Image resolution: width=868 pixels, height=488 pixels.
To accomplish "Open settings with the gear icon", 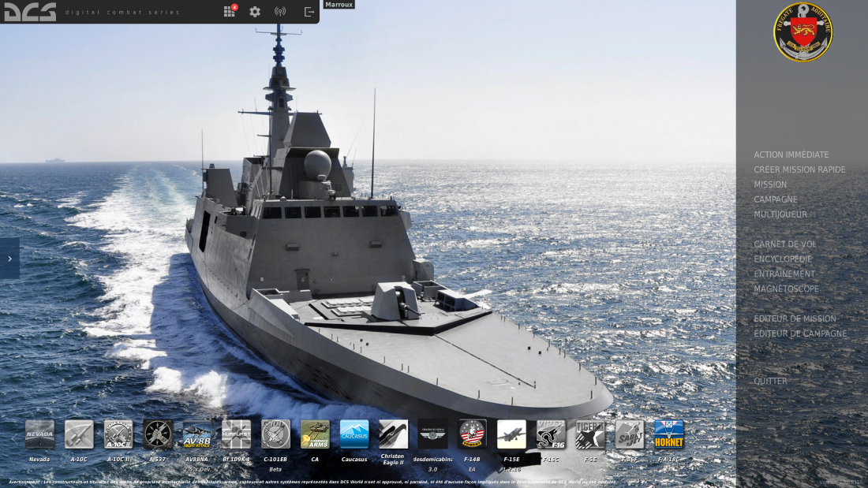I will tap(255, 12).
